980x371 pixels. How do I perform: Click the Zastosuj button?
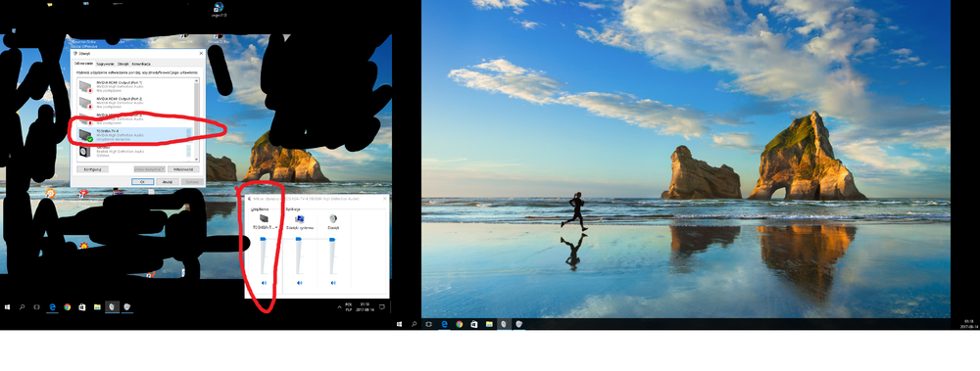[x=192, y=182]
